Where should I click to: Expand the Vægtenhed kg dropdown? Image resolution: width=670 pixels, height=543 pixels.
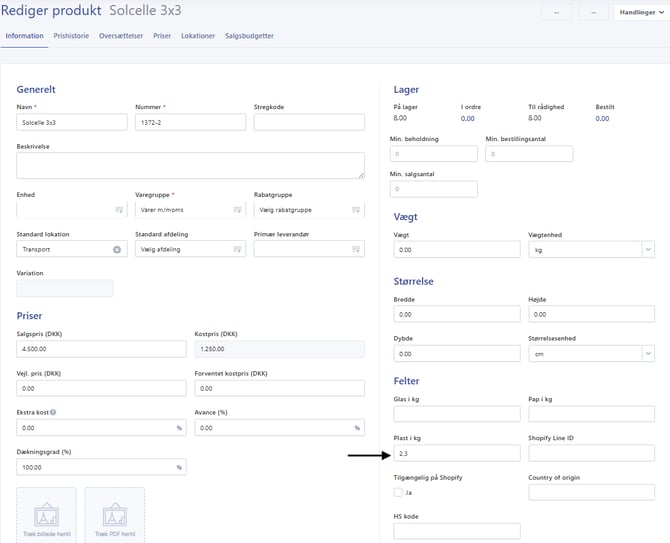pos(648,249)
